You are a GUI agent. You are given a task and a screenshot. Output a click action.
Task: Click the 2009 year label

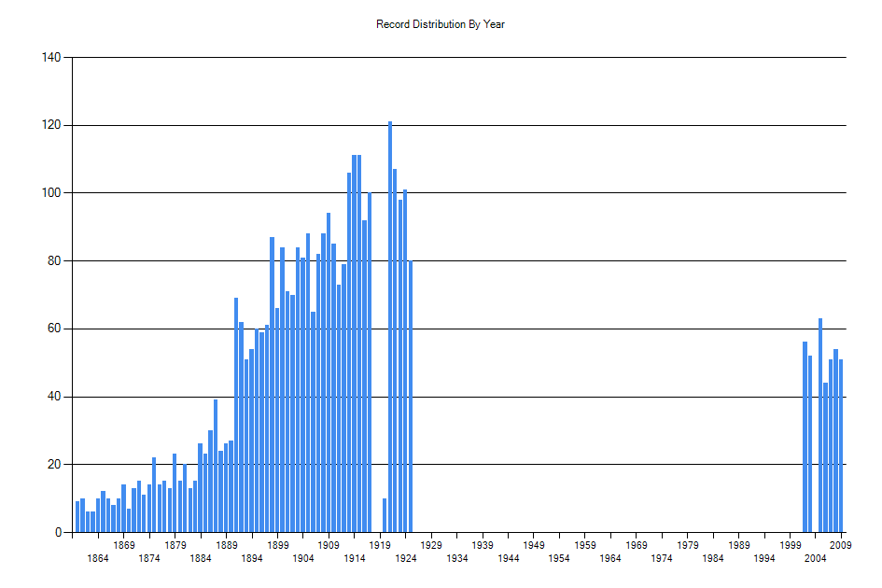pos(841,545)
